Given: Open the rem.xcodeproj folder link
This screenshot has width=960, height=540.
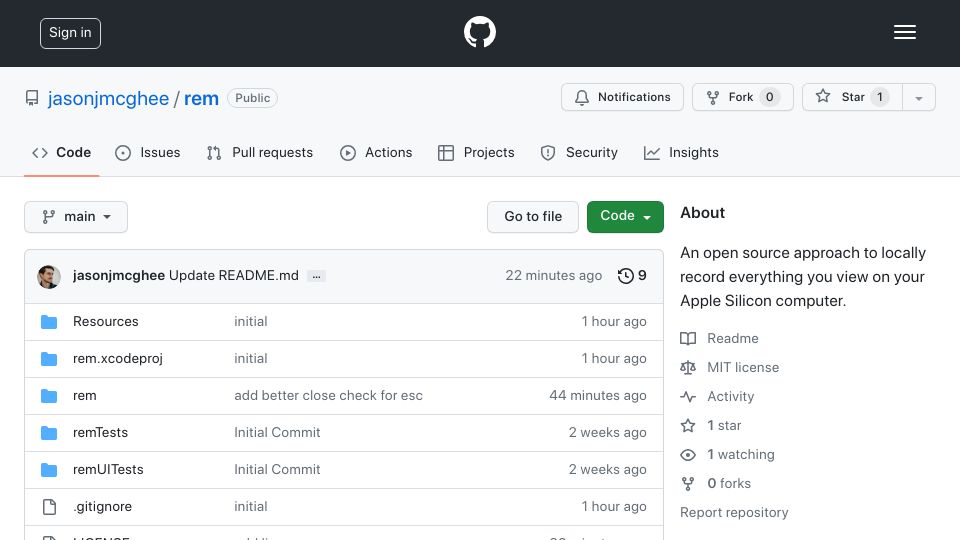Looking at the screenshot, I should [118, 359].
